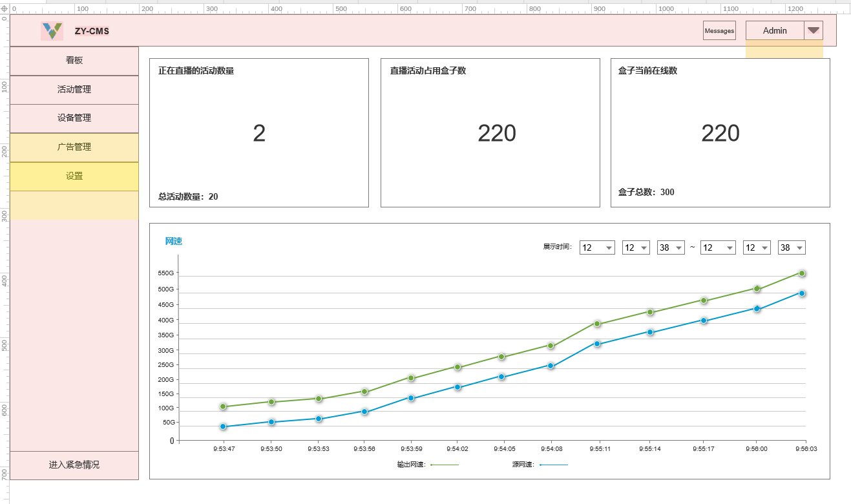Open 广告管理 in the sidebar
This screenshot has height=504, width=851.
(74, 147)
